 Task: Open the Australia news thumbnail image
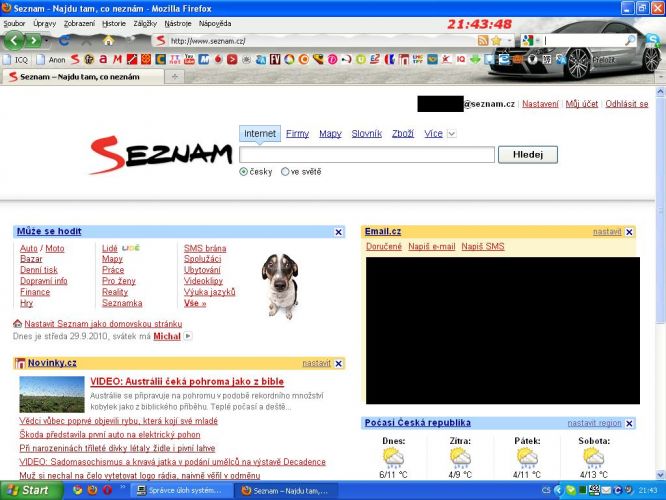pos(52,395)
